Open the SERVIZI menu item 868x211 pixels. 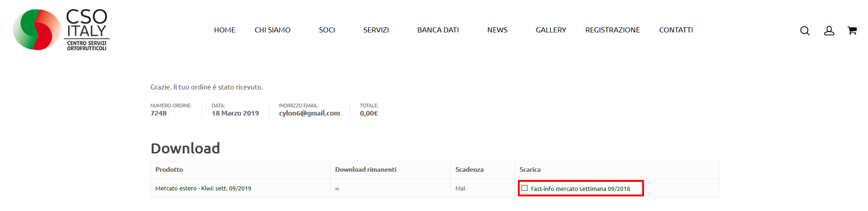click(x=376, y=30)
